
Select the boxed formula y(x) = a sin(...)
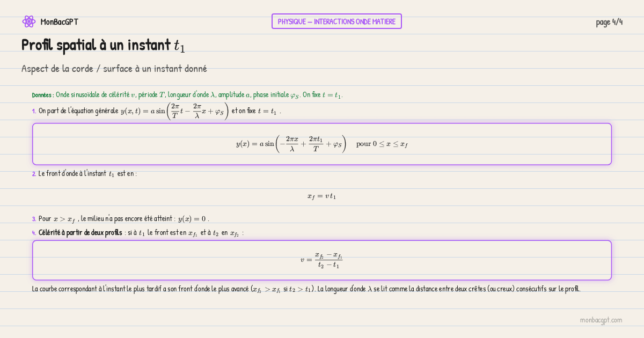[291, 144]
